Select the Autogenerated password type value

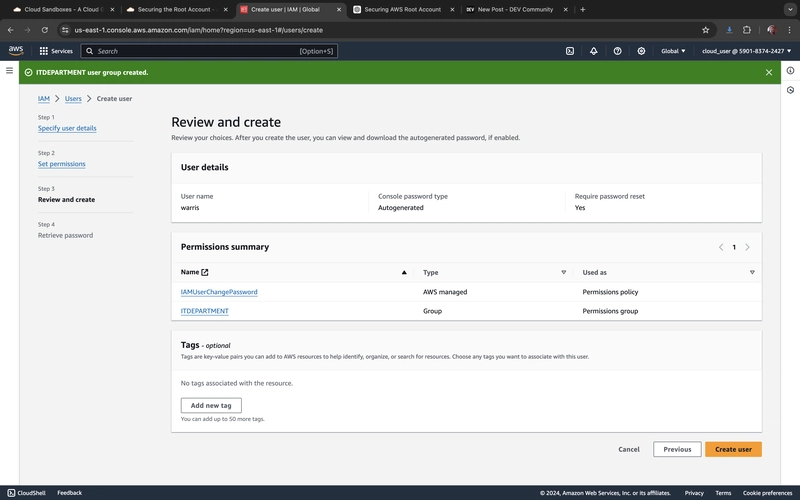pyautogui.click(x=401, y=208)
